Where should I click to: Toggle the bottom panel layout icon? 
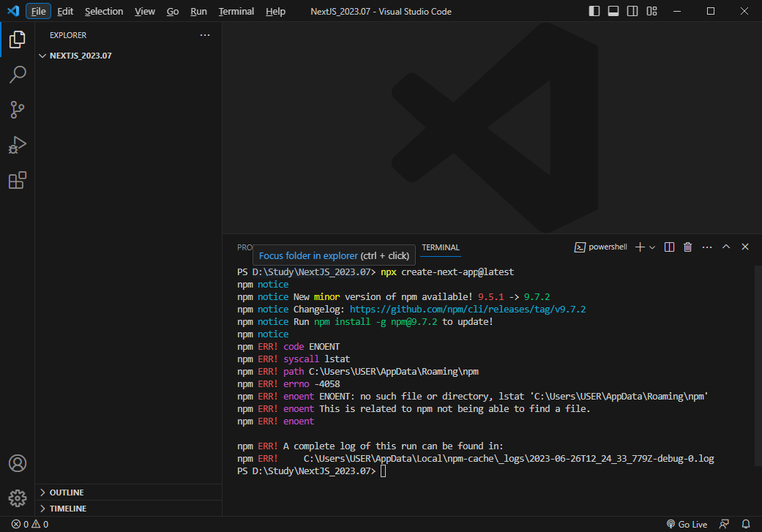[x=613, y=11]
